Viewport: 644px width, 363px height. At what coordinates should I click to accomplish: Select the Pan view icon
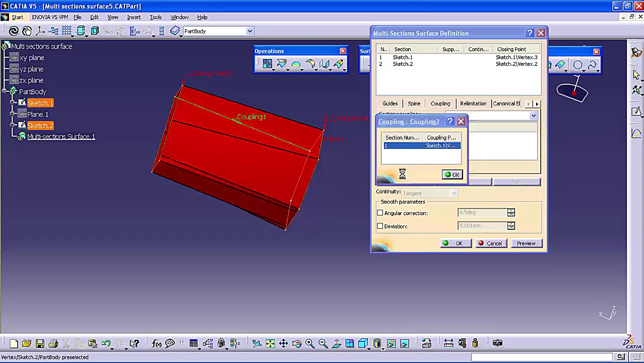click(x=283, y=343)
